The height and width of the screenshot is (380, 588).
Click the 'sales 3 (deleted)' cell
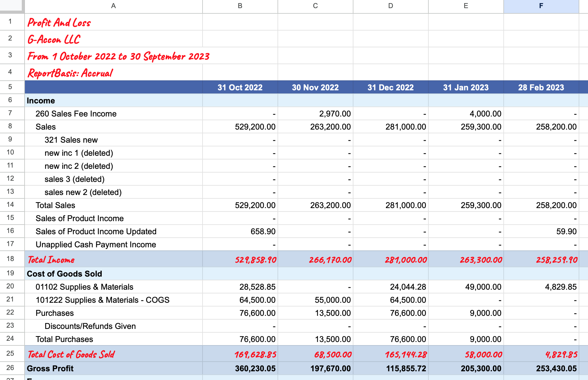click(114, 179)
